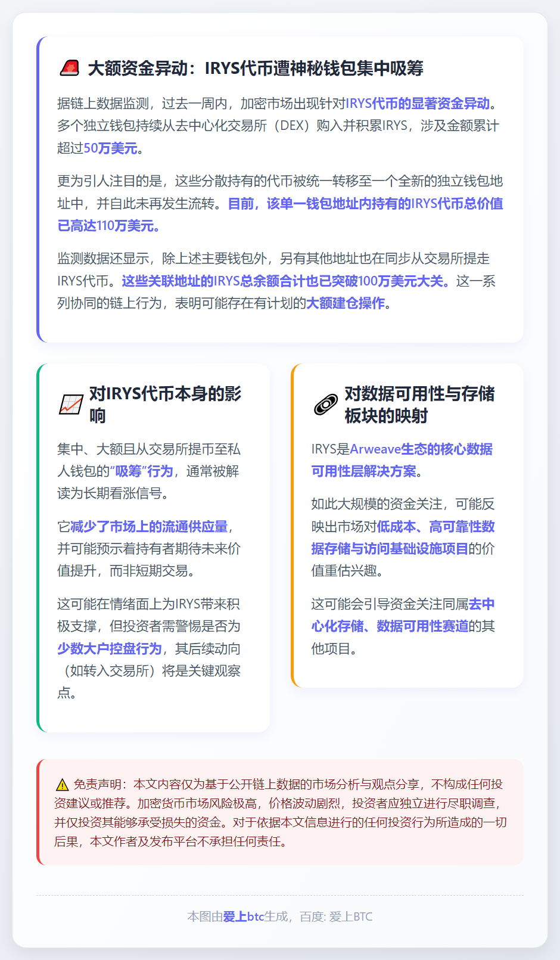
Task: Click paragraph starting '更为引人注目的是'
Action: 280,204
